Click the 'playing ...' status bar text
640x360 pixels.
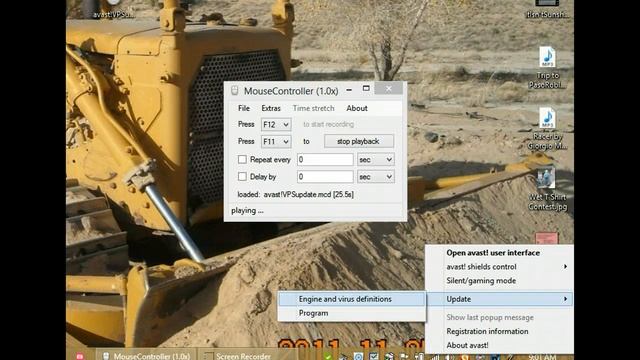[x=247, y=211]
